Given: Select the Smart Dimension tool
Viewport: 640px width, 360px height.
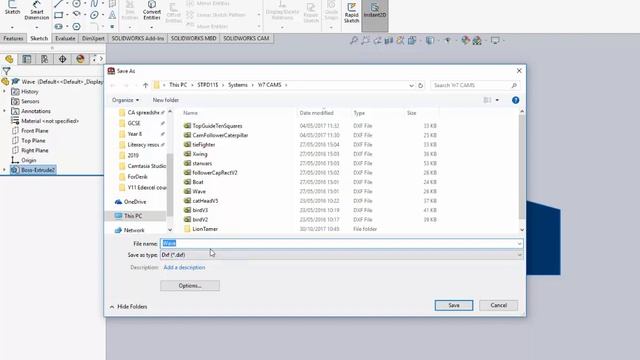Looking at the screenshot, I should 36,10.
